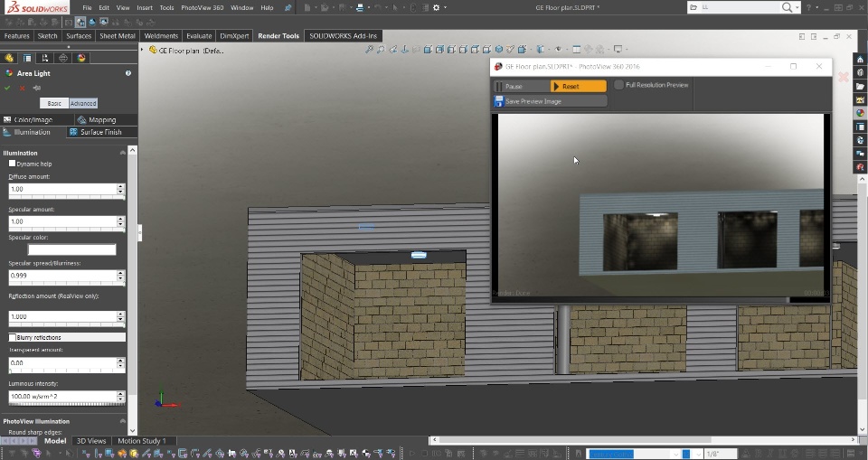The width and height of the screenshot is (868, 460).
Task: Increment Transparent amount stepper
Action: tap(120, 361)
